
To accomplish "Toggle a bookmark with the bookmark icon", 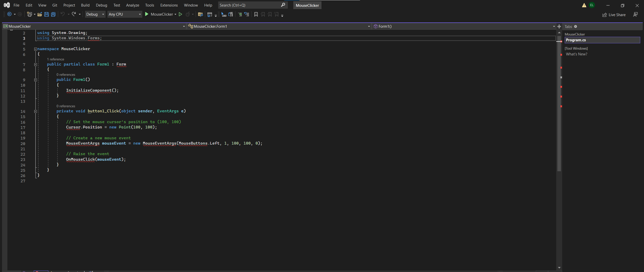I will click(256, 14).
